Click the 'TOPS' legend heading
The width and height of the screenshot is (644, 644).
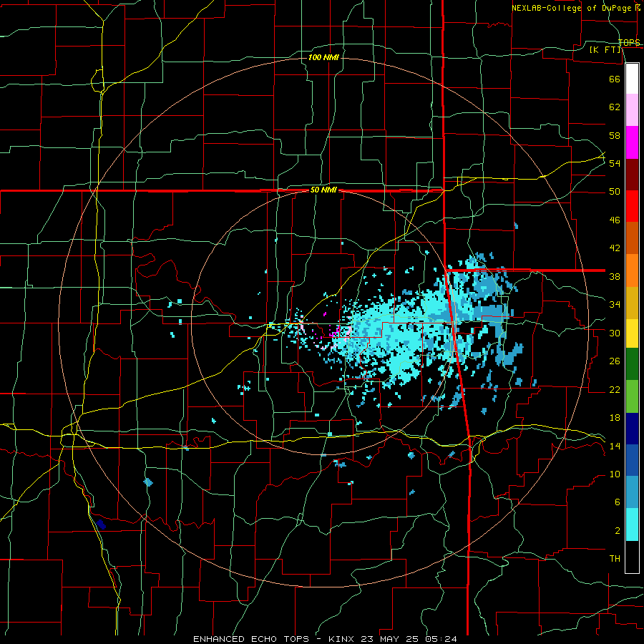point(629,42)
